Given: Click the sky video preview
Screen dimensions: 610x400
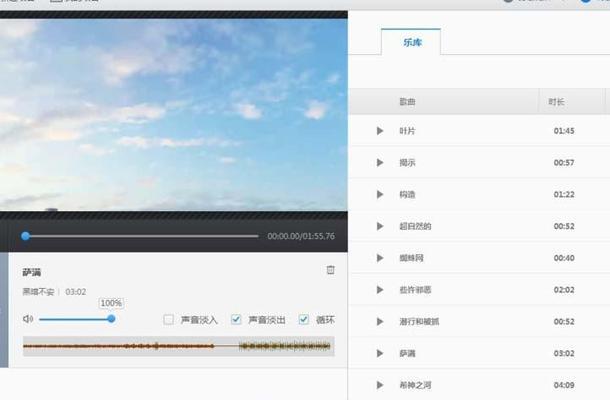Looking at the screenshot, I should tap(174, 115).
